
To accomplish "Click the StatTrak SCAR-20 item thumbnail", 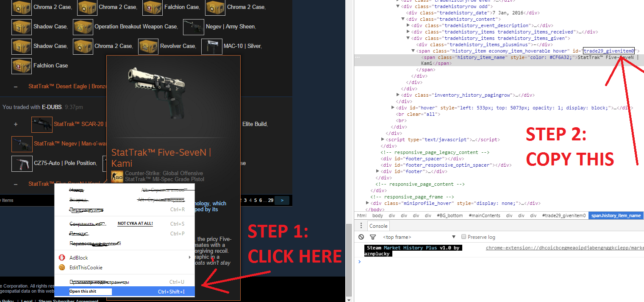I will [42, 124].
